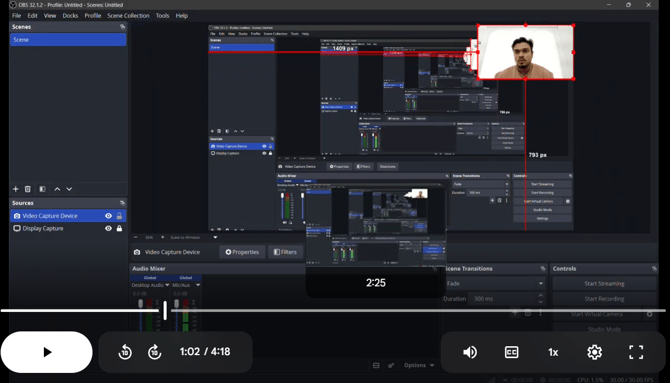Open the Docks menu
Image resolution: width=670 pixels, height=383 pixels.
[x=70, y=15]
